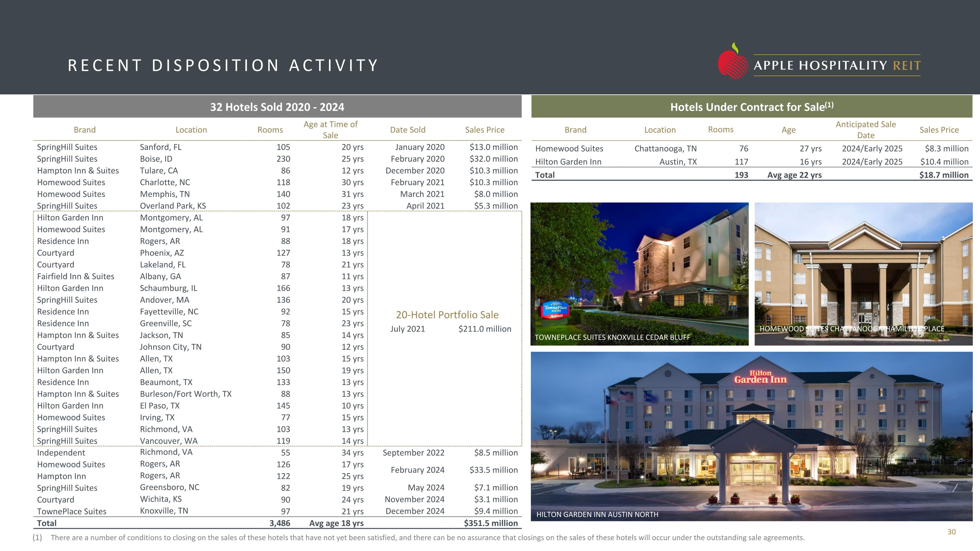
Task: Click the $351.5 million total sales price
Action: coord(490,523)
